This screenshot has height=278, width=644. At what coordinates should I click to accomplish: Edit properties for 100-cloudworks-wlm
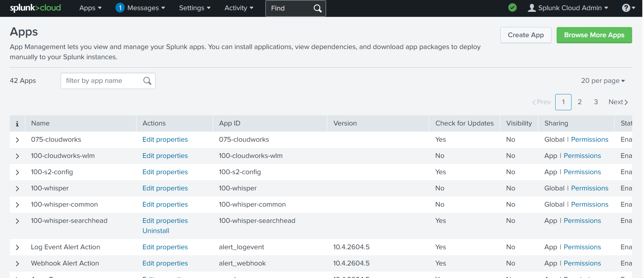165,156
